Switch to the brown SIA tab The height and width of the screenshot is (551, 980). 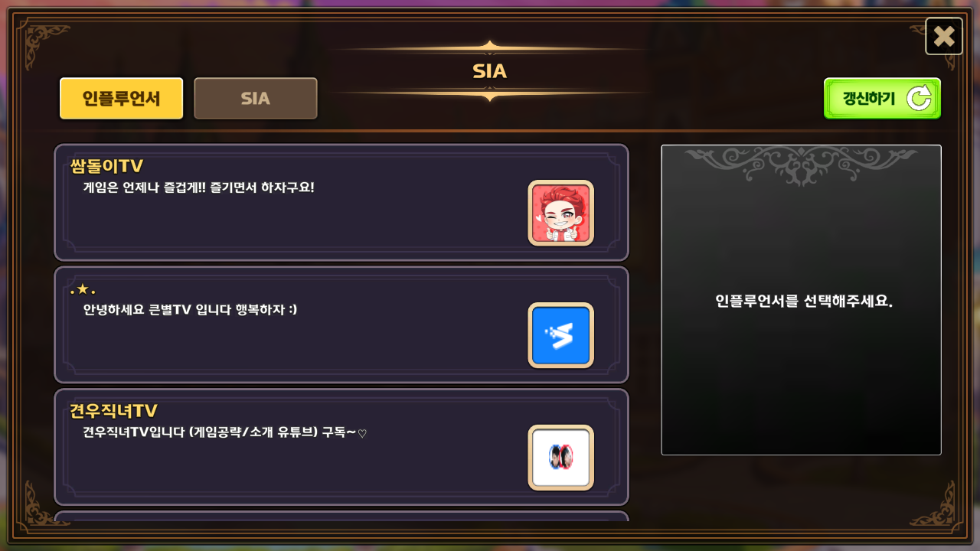[x=256, y=99]
